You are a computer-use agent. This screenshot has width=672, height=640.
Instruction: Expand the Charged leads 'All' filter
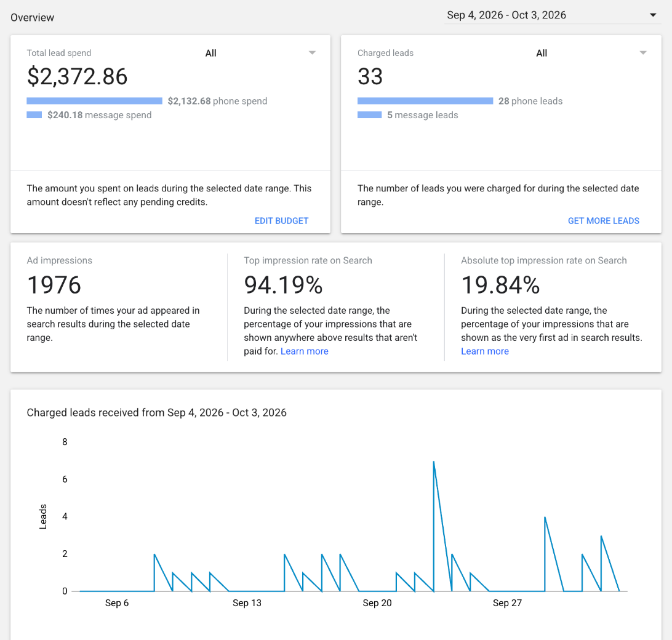591,53
